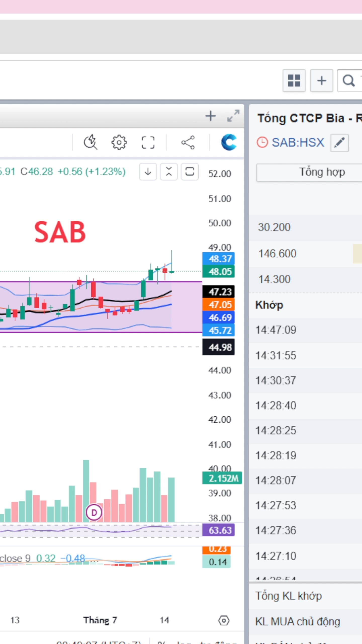
Task: Click the 2.152M volume label
Action: pyautogui.click(x=222, y=478)
